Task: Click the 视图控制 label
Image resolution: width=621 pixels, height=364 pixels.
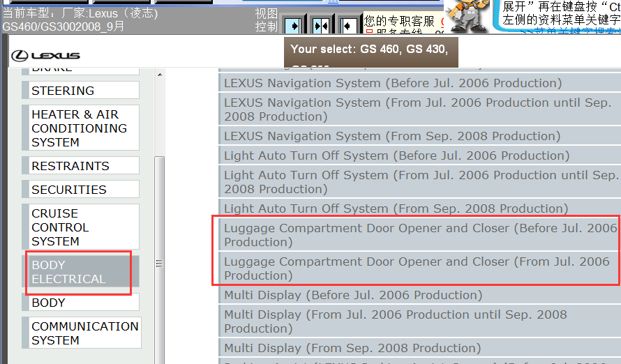Action: [x=266, y=20]
